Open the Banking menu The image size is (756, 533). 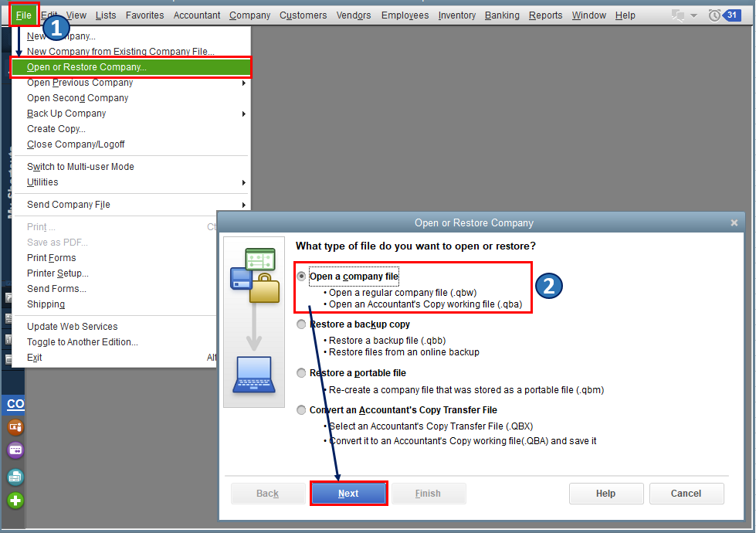502,15
